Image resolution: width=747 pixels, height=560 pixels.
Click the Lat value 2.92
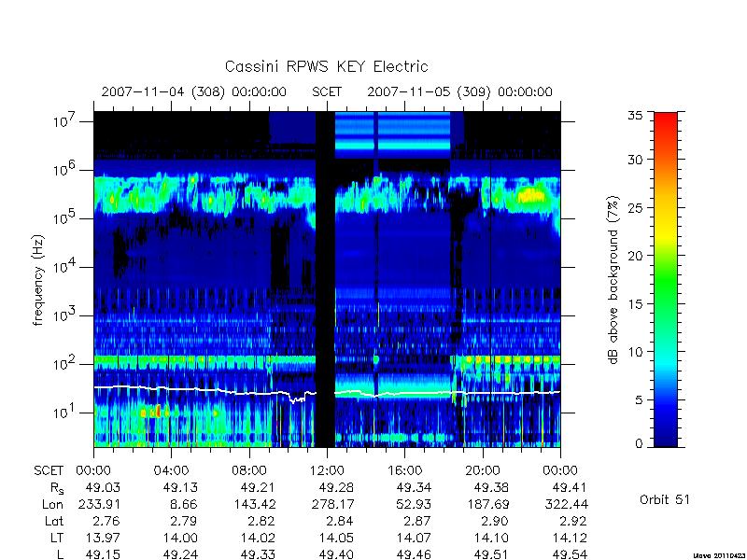pyautogui.click(x=572, y=521)
